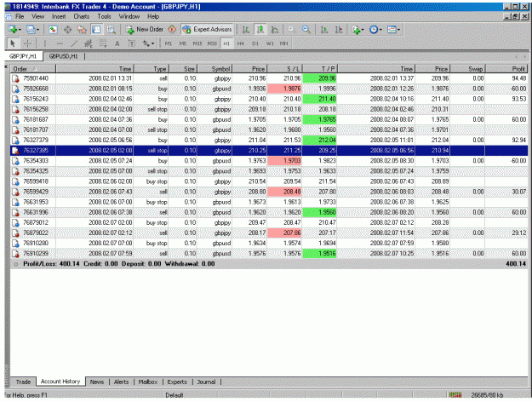Image resolution: width=532 pixels, height=402 pixels.
Task: Switch to the GBPUSD,H1 chart tab
Action: coord(63,56)
